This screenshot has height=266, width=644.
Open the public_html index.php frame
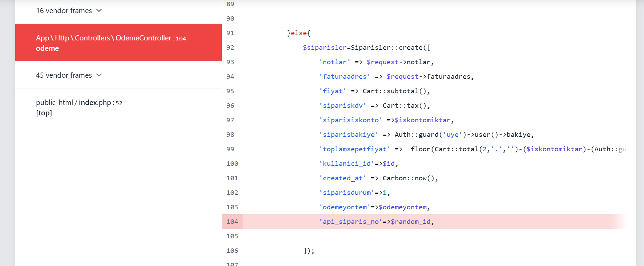tap(118, 107)
